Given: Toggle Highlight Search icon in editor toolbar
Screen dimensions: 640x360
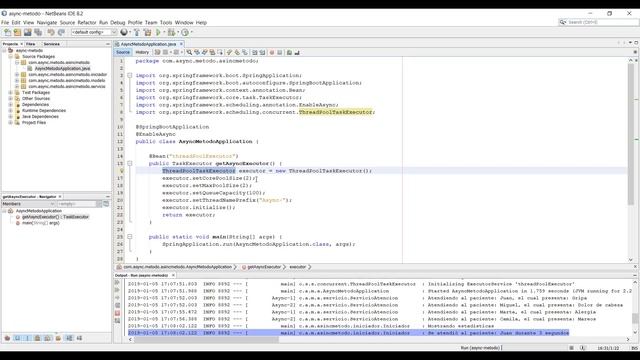Looking at the screenshot, I should tap(212, 52).
